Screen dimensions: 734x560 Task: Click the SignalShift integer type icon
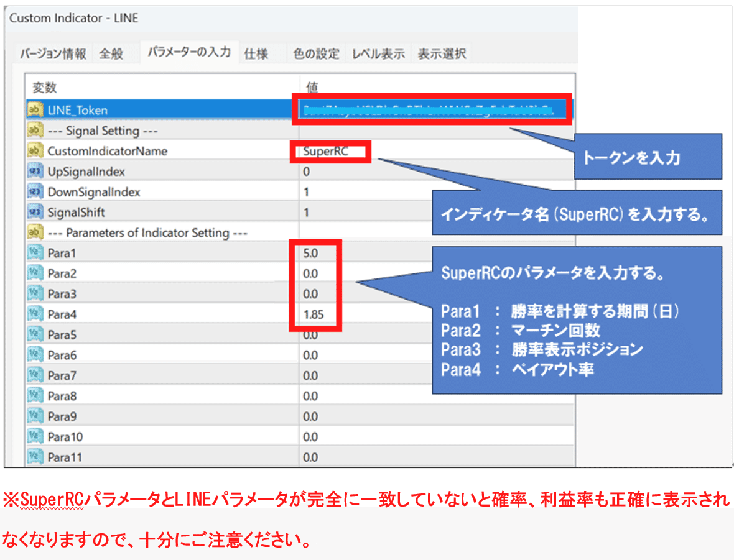click(35, 212)
